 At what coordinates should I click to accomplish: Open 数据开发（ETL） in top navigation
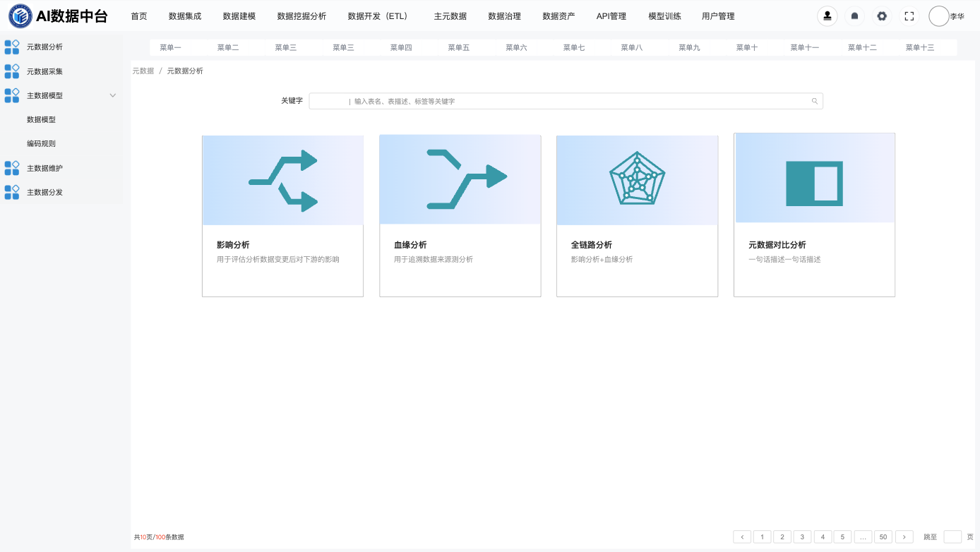coord(380,16)
